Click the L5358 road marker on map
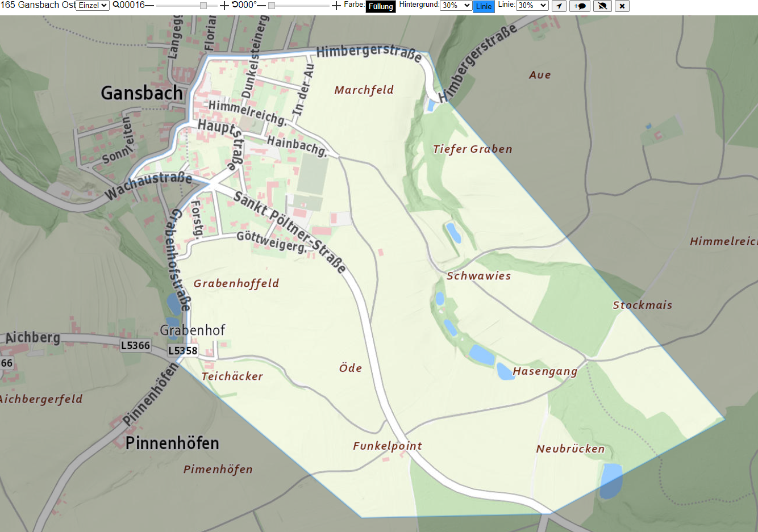 click(183, 350)
